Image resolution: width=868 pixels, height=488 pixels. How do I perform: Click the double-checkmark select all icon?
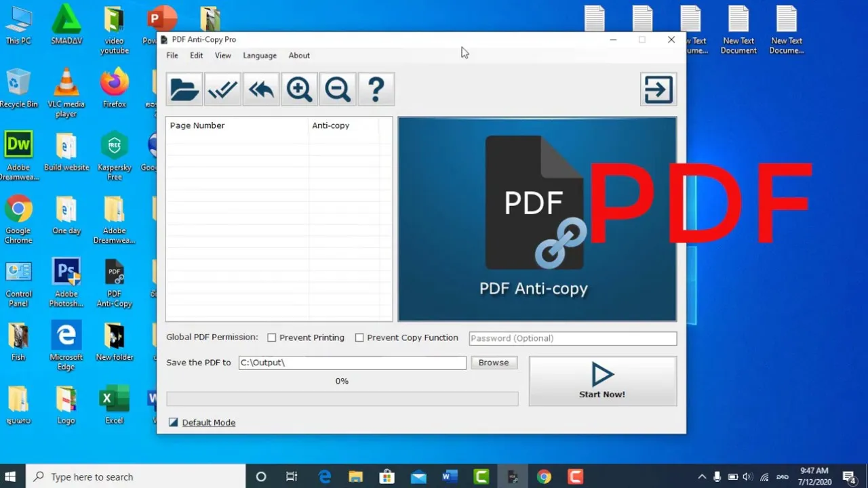tap(222, 89)
